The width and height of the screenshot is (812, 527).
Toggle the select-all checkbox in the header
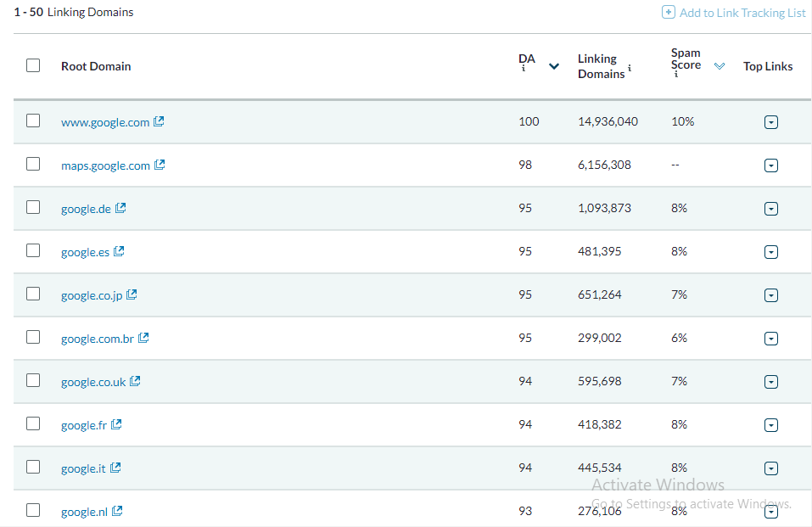click(x=33, y=65)
